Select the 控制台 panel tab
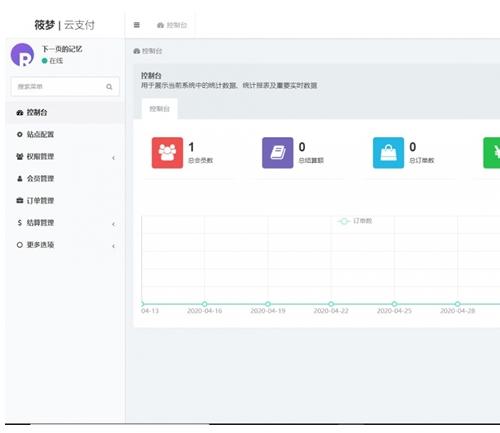 click(160, 109)
